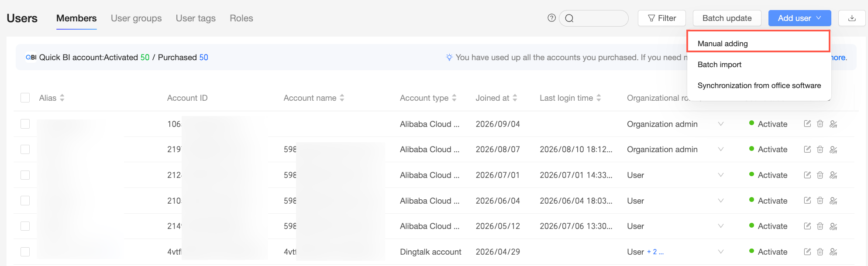Select the row joined 2026/06/04
Viewport: 868px width, 266px height.
[x=25, y=201]
